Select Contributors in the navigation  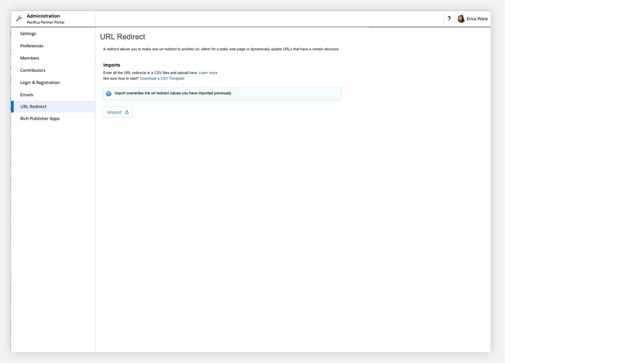33,70
